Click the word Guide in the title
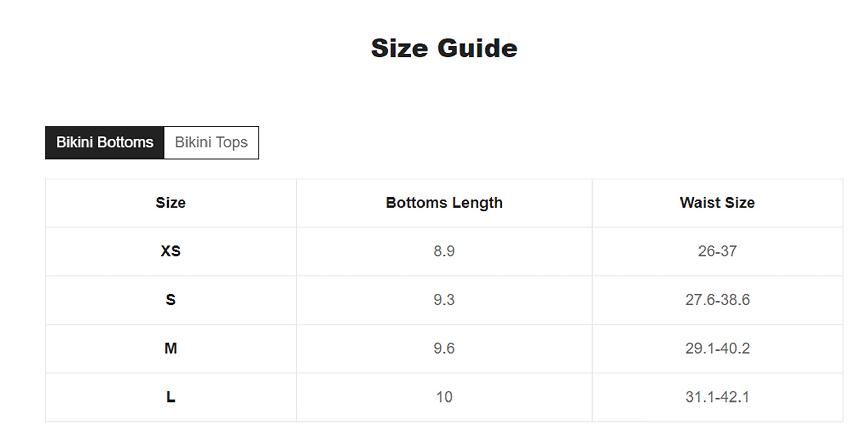 [x=477, y=48]
